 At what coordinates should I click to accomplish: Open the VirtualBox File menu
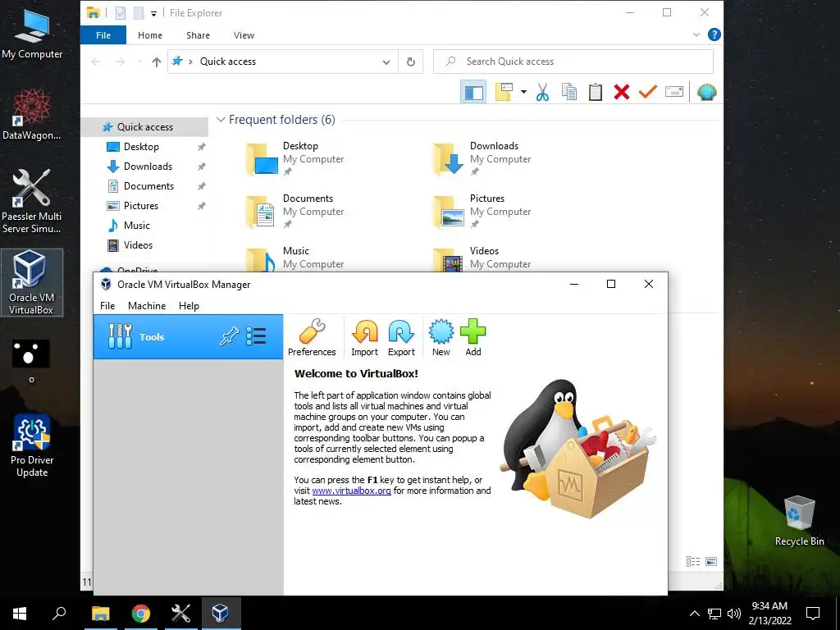(x=107, y=305)
